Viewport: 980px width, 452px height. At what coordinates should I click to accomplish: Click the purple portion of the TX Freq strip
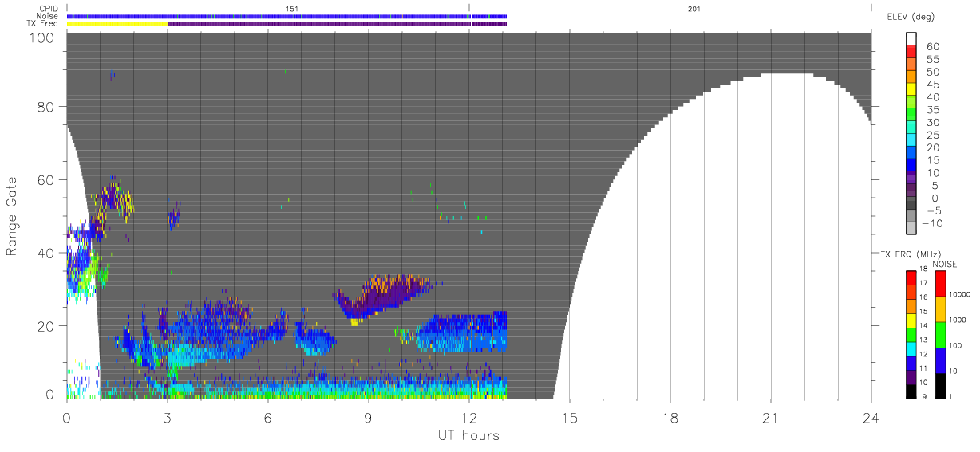[x=337, y=24]
